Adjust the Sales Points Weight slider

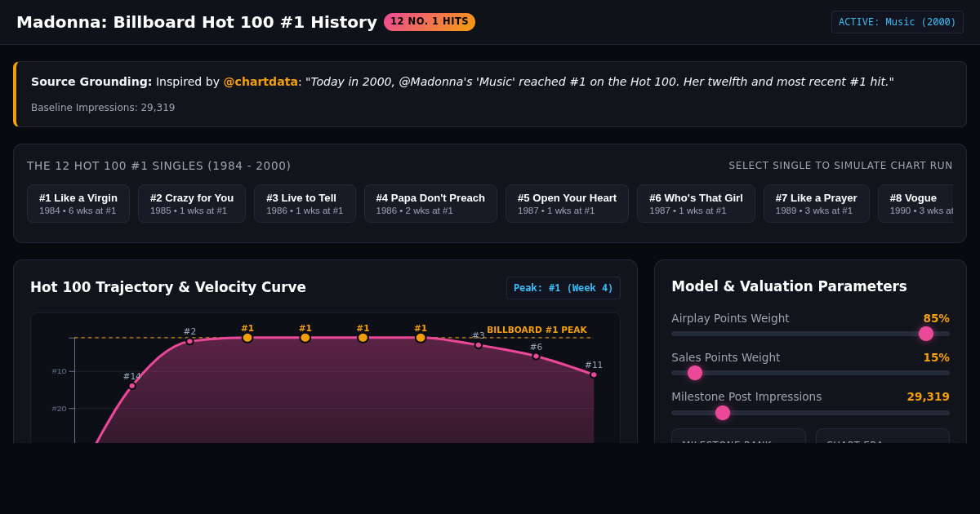810,373
